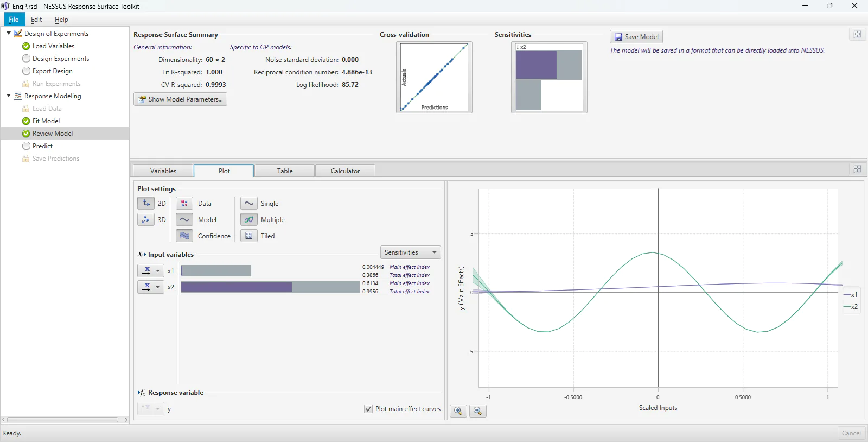Open the x1 axis dropdown arrow
The height and width of the screenshot is (442, 868).
click(158, 270)
